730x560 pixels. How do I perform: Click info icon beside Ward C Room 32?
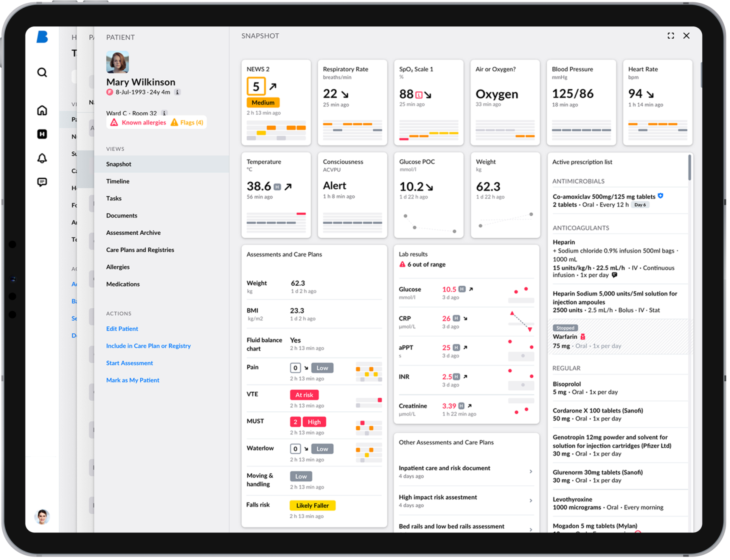[x=164, y=113]
